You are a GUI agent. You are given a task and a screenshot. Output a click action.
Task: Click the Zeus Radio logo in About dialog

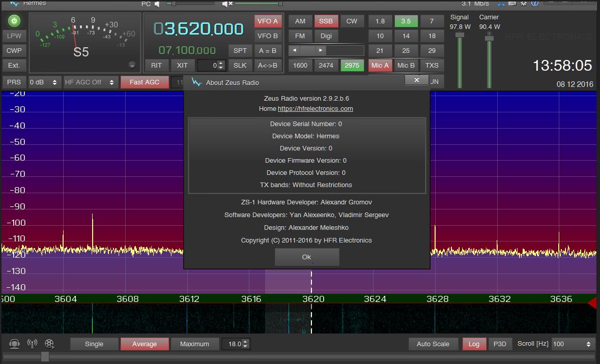196,82
